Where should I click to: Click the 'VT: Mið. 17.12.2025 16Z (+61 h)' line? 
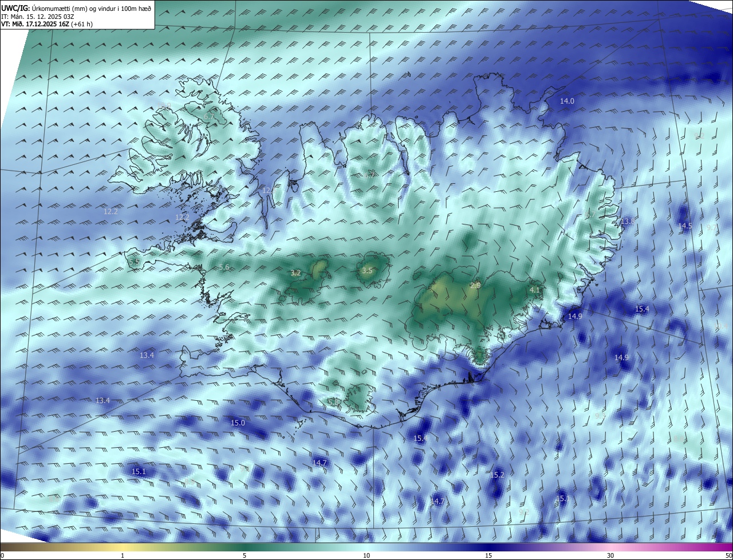click(x=47, y=24)
